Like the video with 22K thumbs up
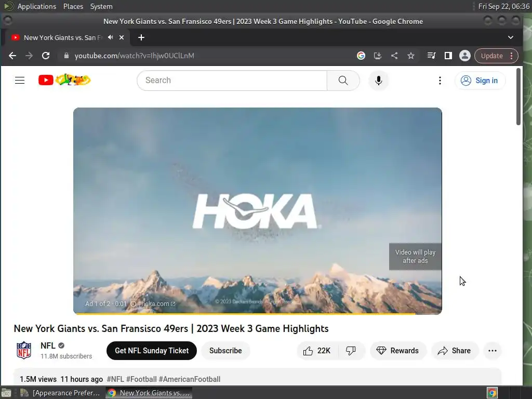The width and height of the screenshot is (532, 399). (317, 351)
